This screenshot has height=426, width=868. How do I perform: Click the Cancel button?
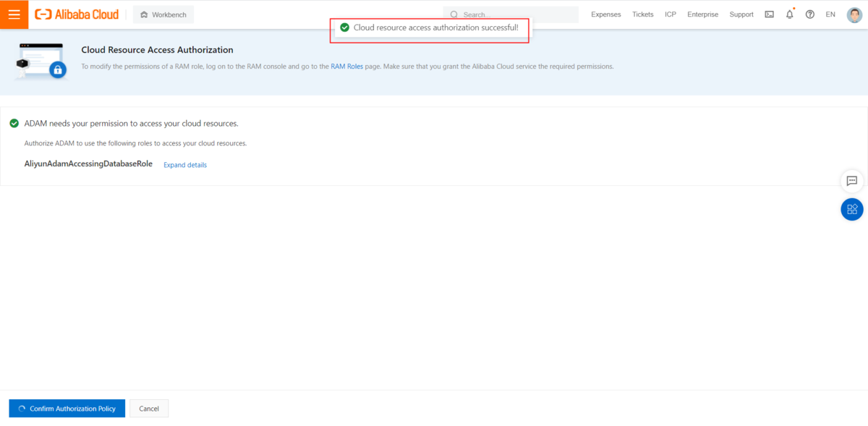149,409
